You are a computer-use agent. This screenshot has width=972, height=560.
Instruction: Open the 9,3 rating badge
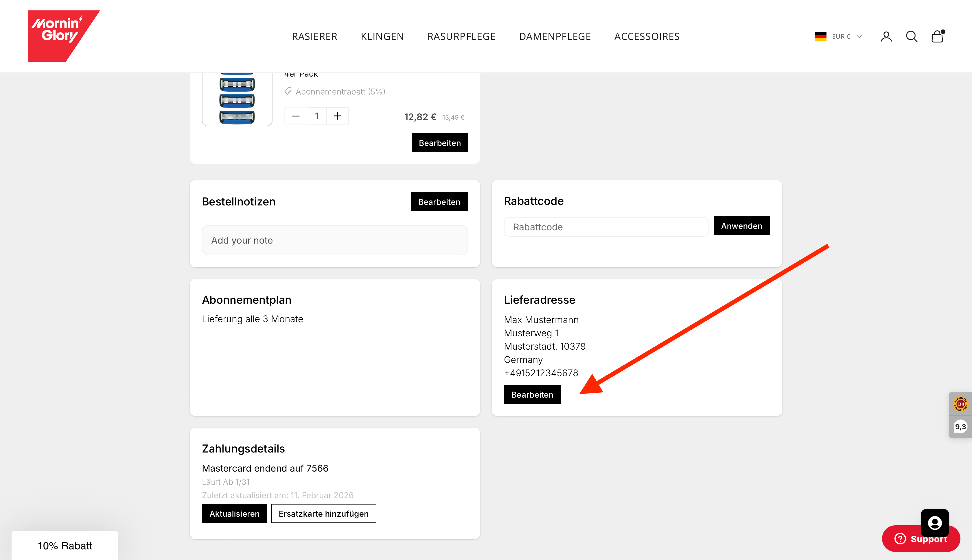click(x=960, y=427)
